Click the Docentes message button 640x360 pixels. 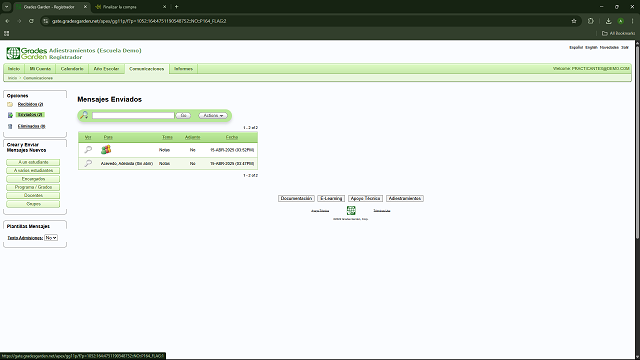click(33, 196)
